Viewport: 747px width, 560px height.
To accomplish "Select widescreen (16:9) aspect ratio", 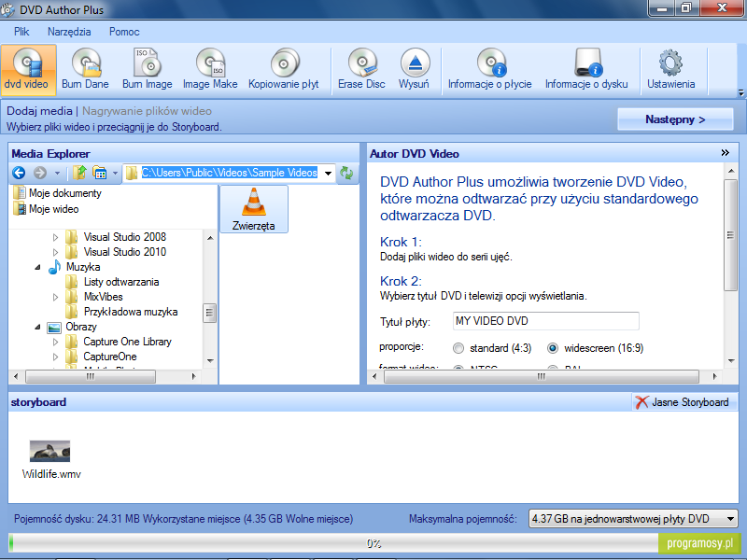I will pyautogui.click(x=553, y=348).
